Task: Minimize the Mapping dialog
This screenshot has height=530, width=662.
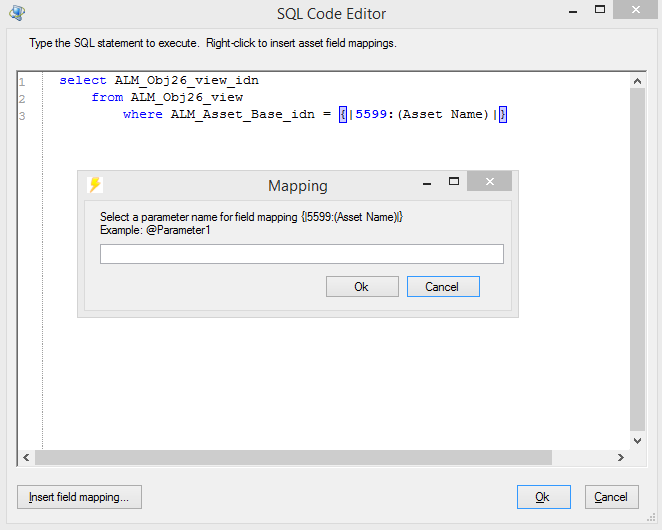Action: click(426, 183)
